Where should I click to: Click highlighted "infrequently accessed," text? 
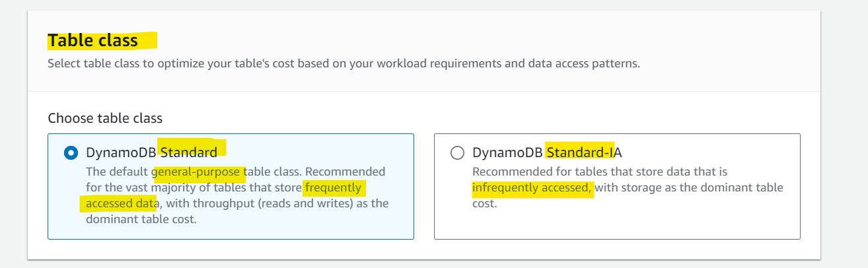point(532,187)
